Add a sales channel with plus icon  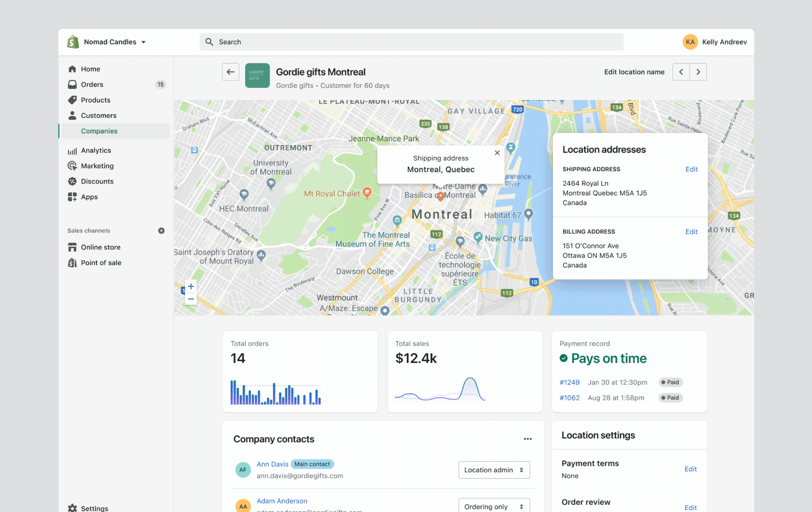161,231
